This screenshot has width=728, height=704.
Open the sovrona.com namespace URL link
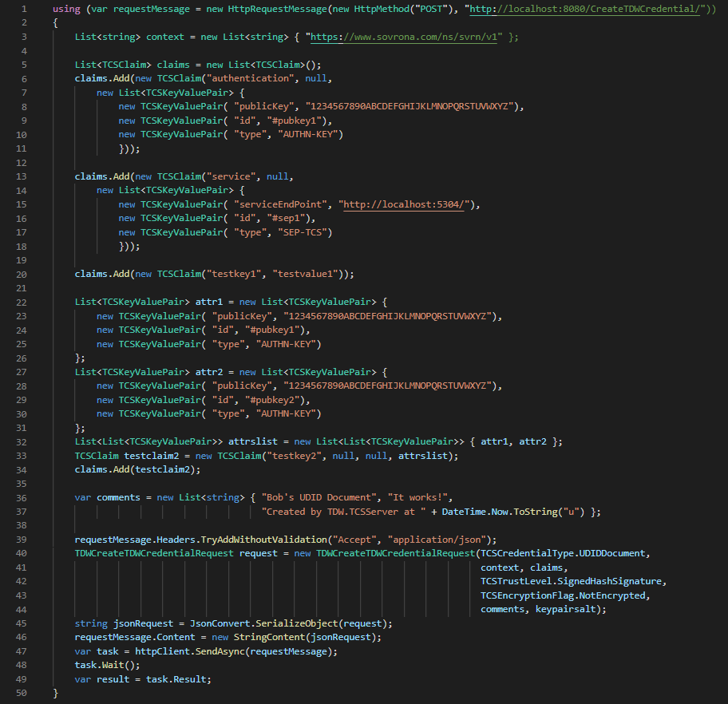pyautogui.click(x=405, y=38)
